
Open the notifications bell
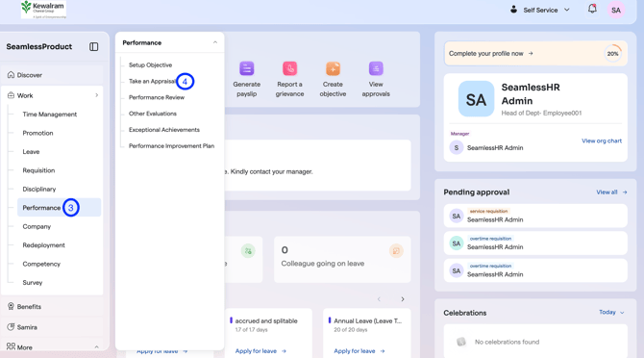click(592, 9)
